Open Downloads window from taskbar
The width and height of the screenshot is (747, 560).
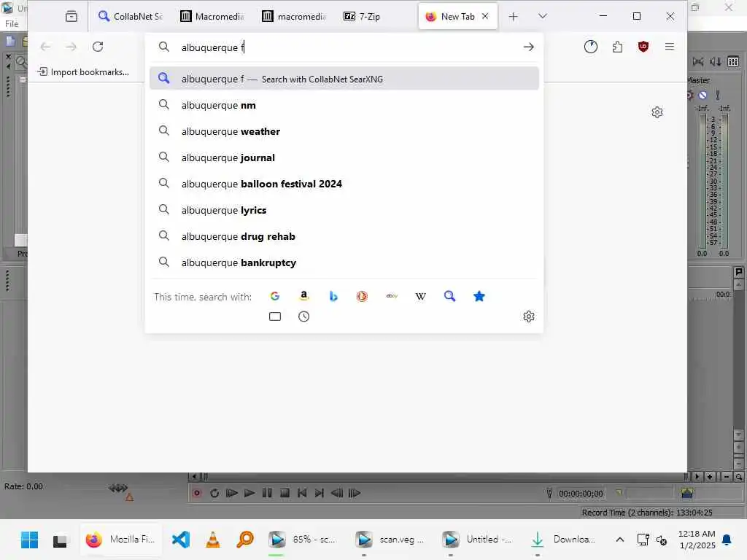click(564, 540)
